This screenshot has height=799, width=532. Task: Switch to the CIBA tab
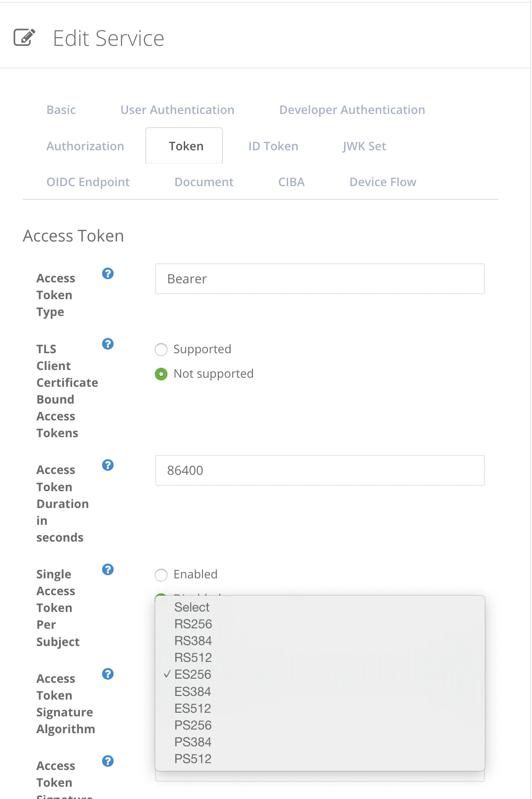(x=291, y=182)
